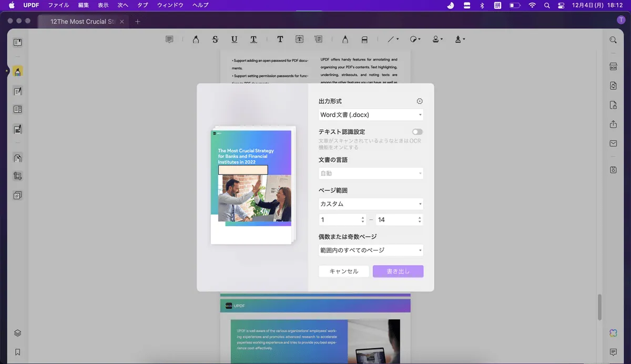The image size is (631, 364).
Task: Open Fill and Sign mode in sidebar
Action: pos(17,129)
